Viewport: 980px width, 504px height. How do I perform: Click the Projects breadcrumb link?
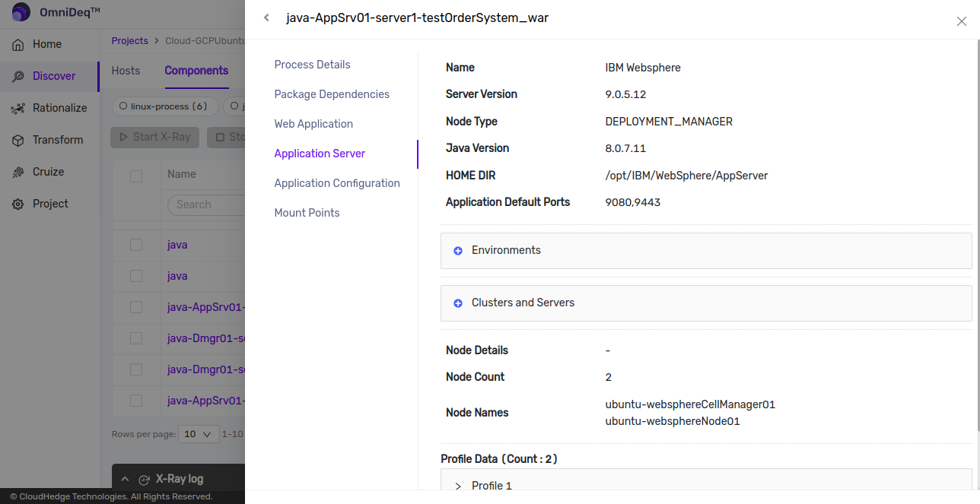click(x=129, y=41)
